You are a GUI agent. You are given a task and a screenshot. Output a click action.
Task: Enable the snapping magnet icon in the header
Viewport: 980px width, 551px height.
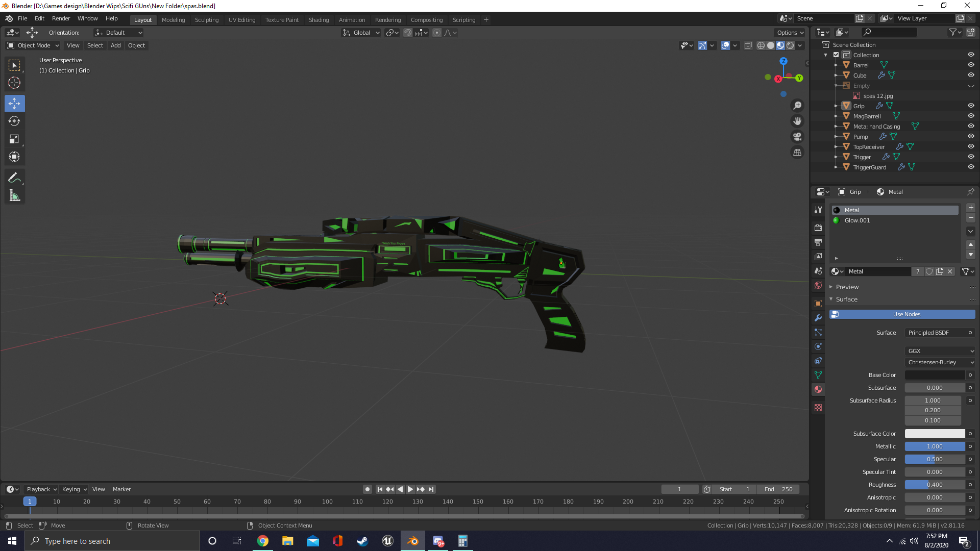tap(408, 32)
